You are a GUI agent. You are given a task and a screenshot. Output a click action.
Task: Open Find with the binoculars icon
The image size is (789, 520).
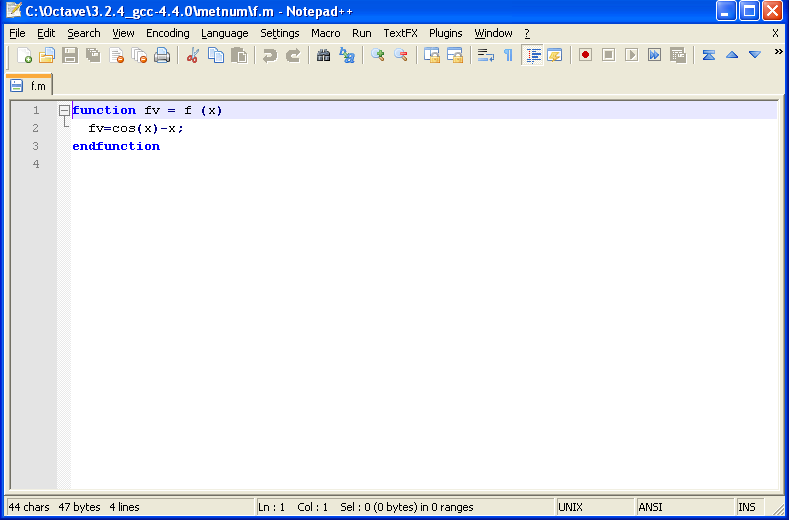point(324,55)
